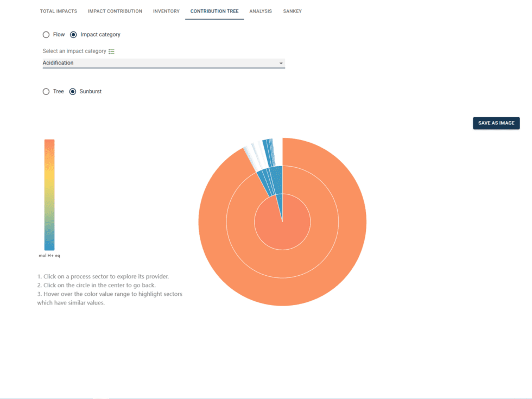Choose the Tree view radio button
Viewport: 532px width, 399px height.
pos(46,92)
